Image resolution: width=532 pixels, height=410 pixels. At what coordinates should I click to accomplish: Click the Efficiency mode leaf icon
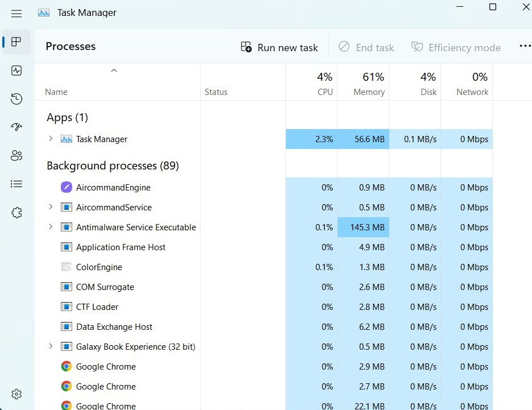417,47
